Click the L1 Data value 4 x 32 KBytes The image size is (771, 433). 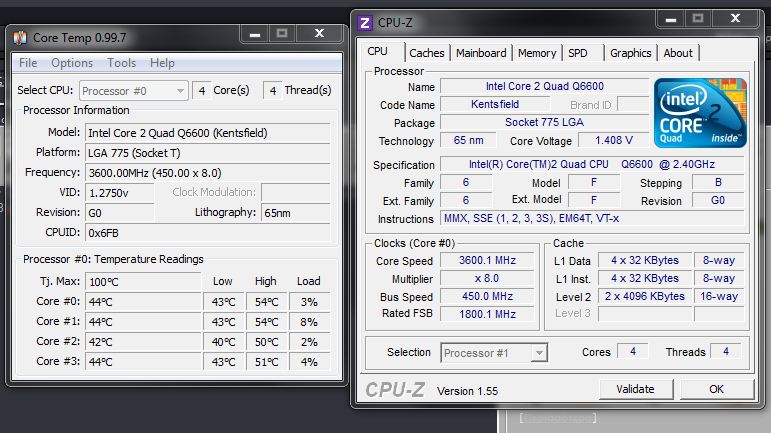pos(645,260)
